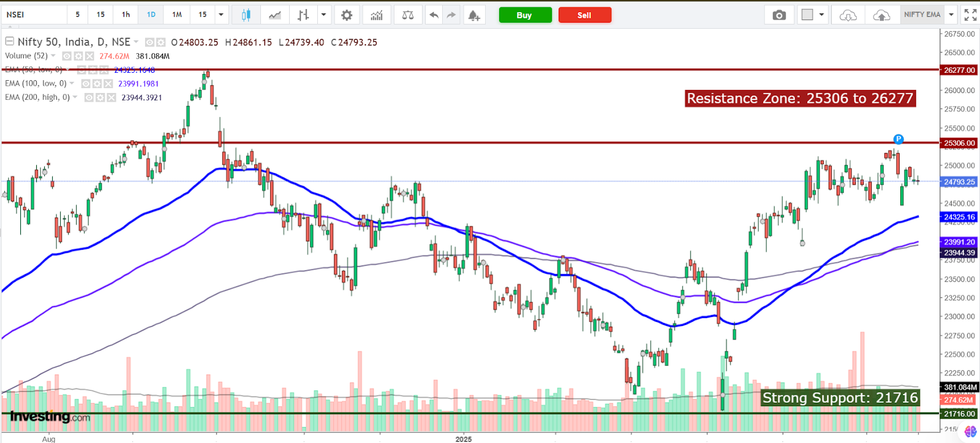Viewport: 980px width, 443px height.
Task: Click the 381.084M volume axis label
Action: tap(959, 387)
